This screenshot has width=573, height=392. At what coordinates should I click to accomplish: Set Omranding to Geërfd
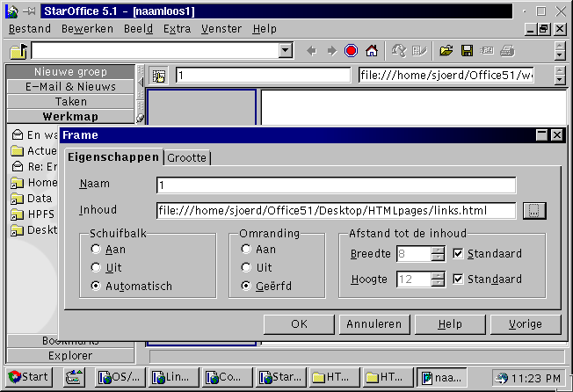click(x=246, y=286)
